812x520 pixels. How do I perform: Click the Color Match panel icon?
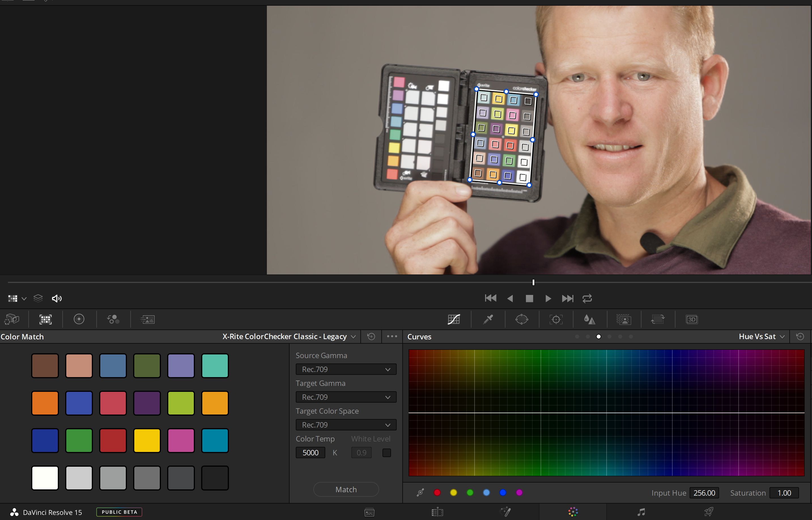pyautogui.click(x=46, y=319)
